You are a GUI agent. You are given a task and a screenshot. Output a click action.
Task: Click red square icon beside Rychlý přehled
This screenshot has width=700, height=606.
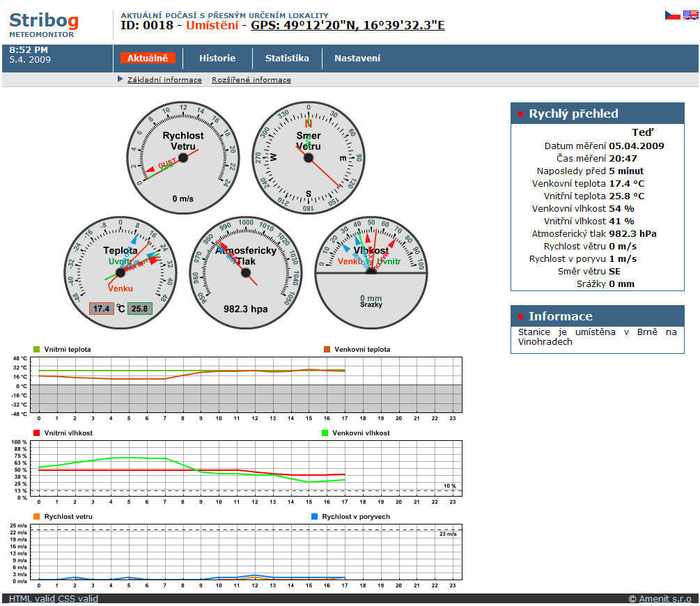520,114
